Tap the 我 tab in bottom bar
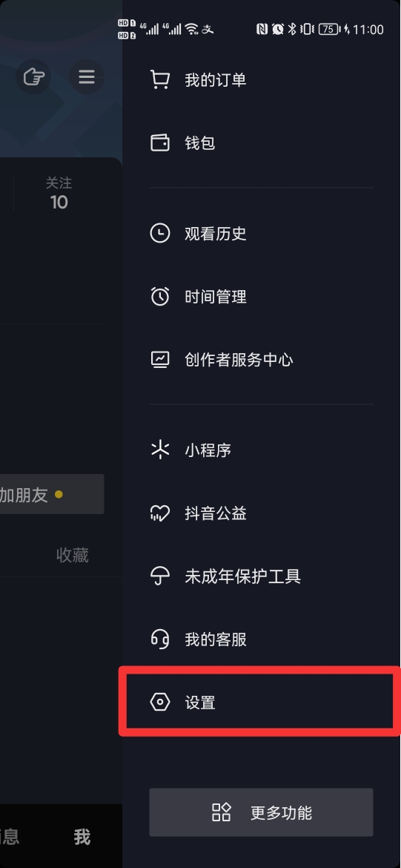 pos(82,836)
